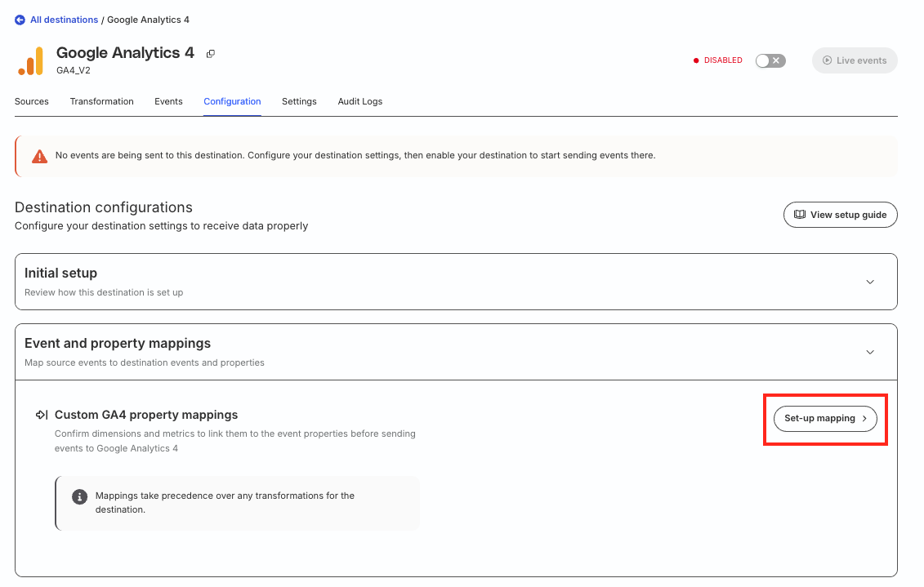The width and height of the screenshot is (924, 587).
Task: Collapse the Event and property mappings chevron
Action: [870, 352]
